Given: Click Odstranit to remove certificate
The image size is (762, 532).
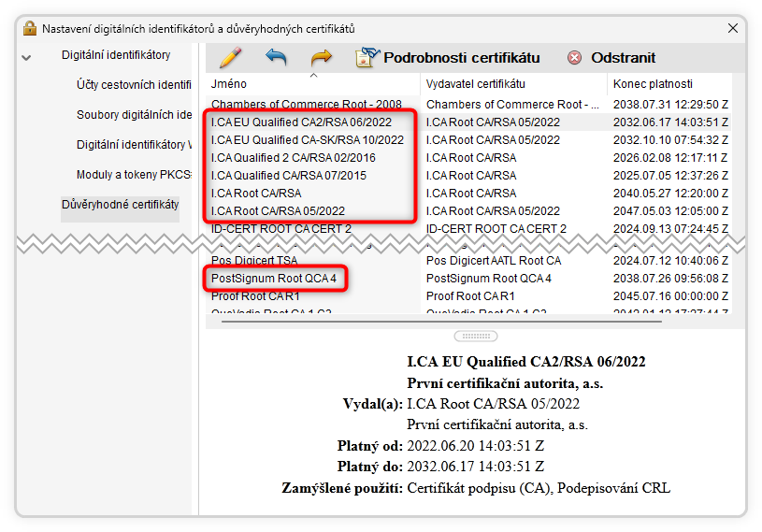Looking at the screenshot, I should click(x=611, y=58).
